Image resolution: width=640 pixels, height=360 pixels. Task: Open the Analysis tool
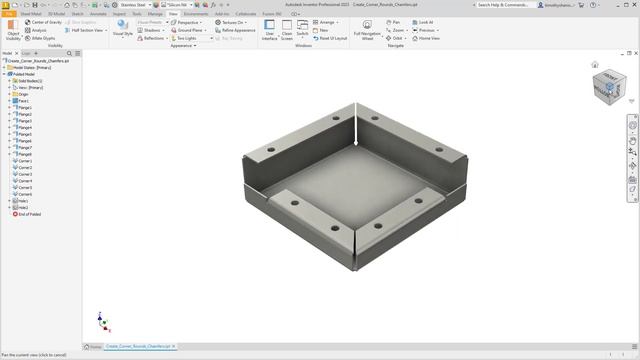point(36,30)
